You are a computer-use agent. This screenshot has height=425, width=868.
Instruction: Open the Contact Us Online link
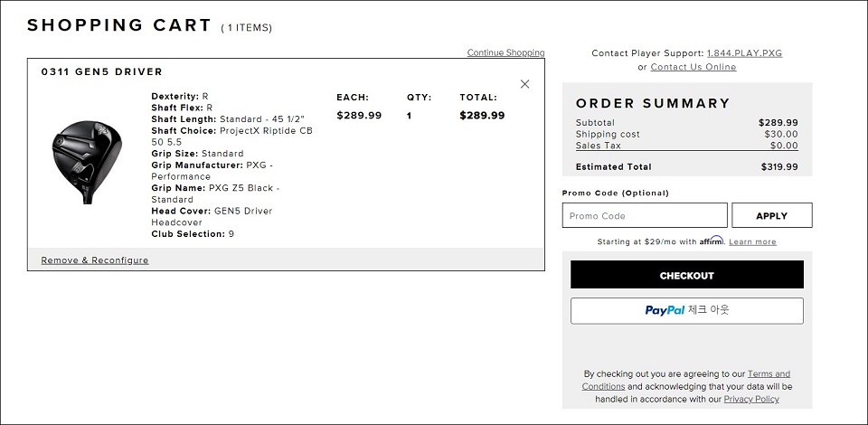click(693, 67)
